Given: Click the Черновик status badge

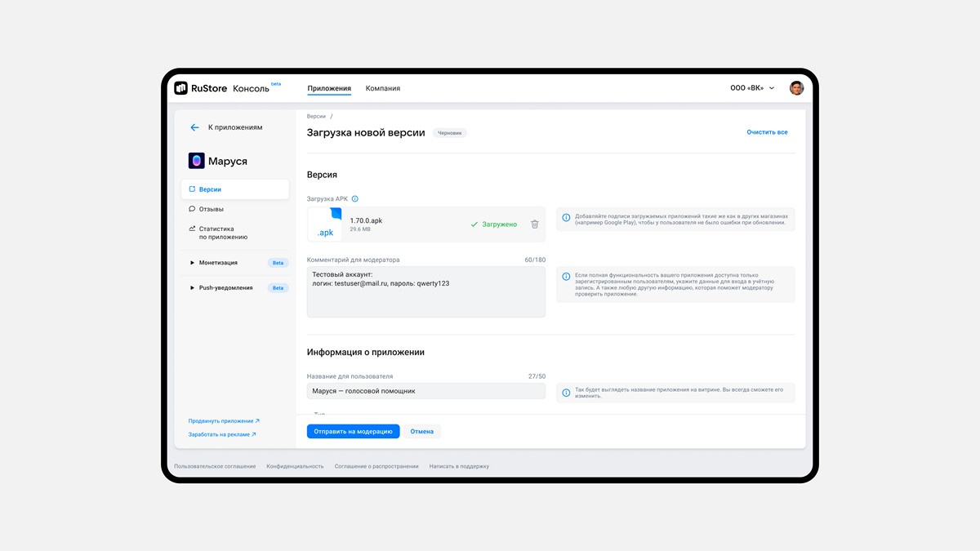Looking at the screenshot, I should (451, 132).
